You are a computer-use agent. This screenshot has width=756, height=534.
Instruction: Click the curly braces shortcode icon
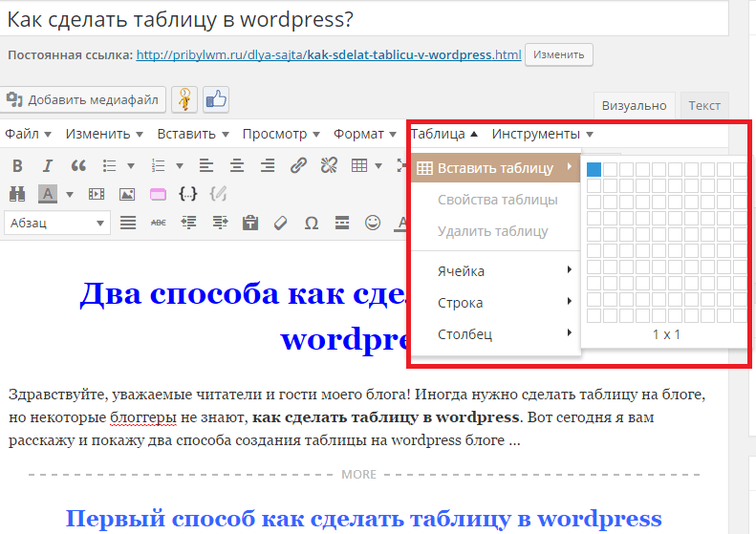point(188,194)
